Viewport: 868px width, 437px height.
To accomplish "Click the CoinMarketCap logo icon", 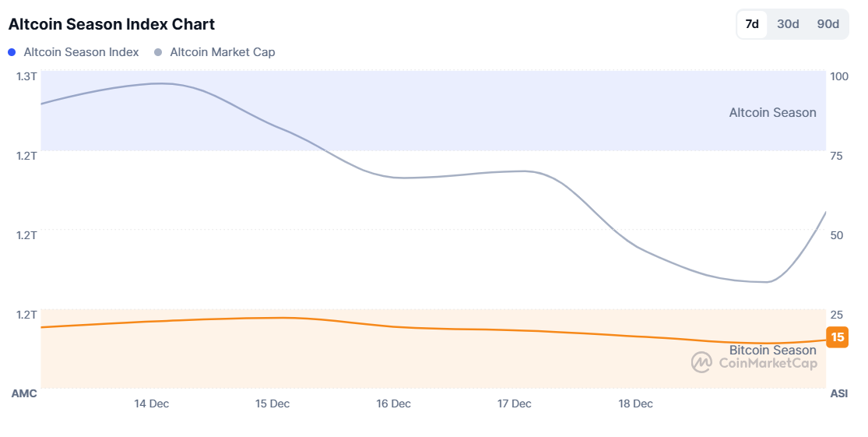I will click(701, 362).
